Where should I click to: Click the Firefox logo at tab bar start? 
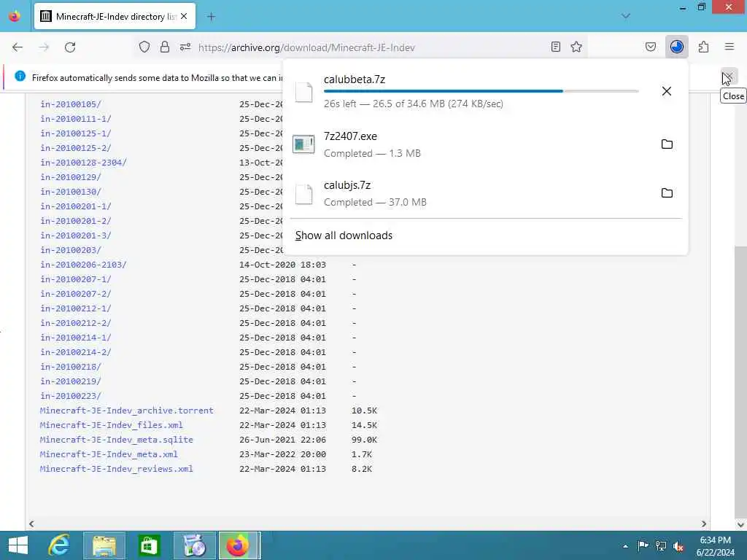pyautogui.click(x=15, y=16)
